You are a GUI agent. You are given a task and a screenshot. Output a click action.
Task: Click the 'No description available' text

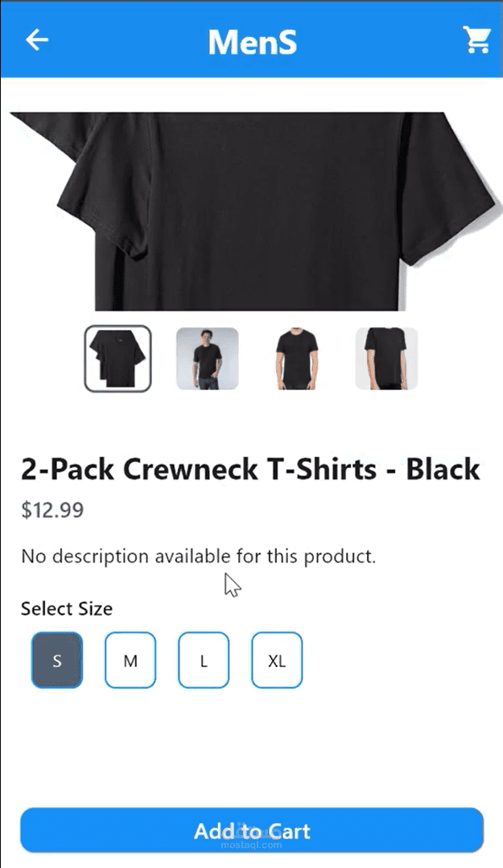[198, 557]
